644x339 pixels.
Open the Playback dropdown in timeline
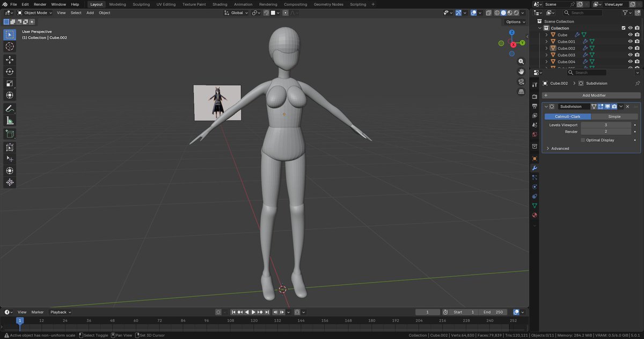point(60,312)
